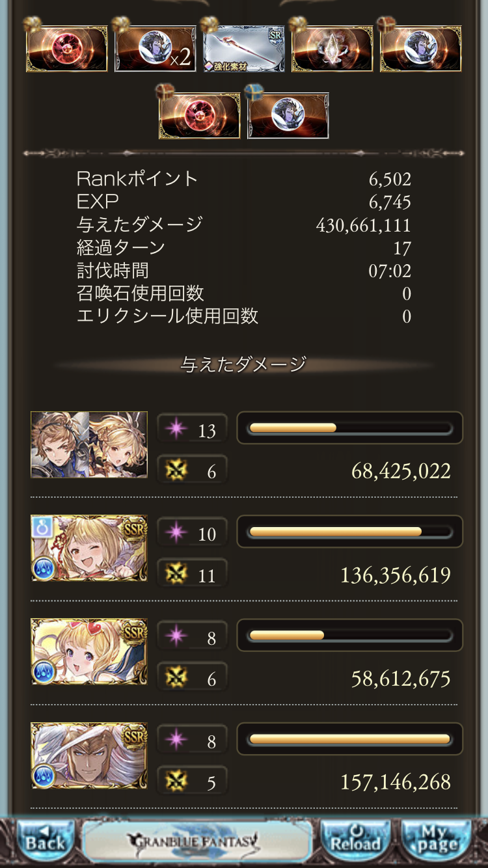Select the white crystal reward item
Image resolution: width=488 pixels, height=868 pixels.
pos(332,49)
